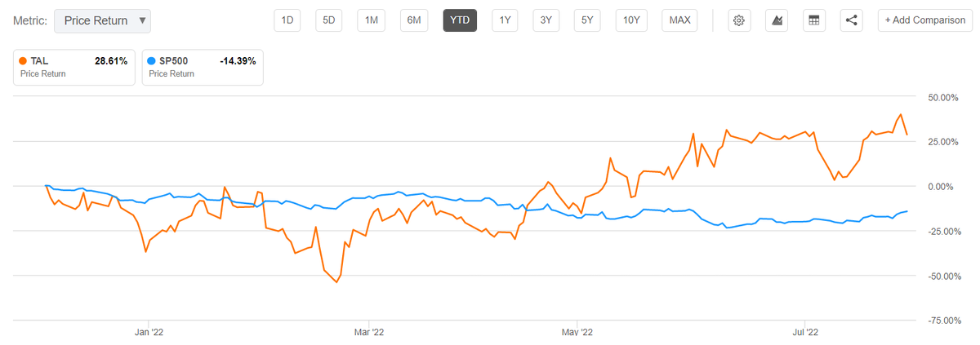Switch to 1M time range
The height and width of the screenshot is (345, 980).
point(372,20)
